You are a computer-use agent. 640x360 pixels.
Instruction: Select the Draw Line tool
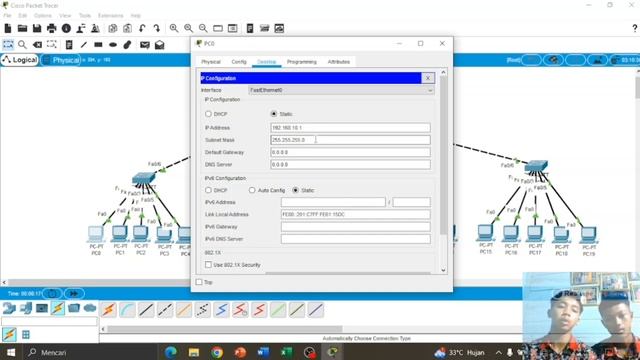pyautogui.click(x=84, y=44)
